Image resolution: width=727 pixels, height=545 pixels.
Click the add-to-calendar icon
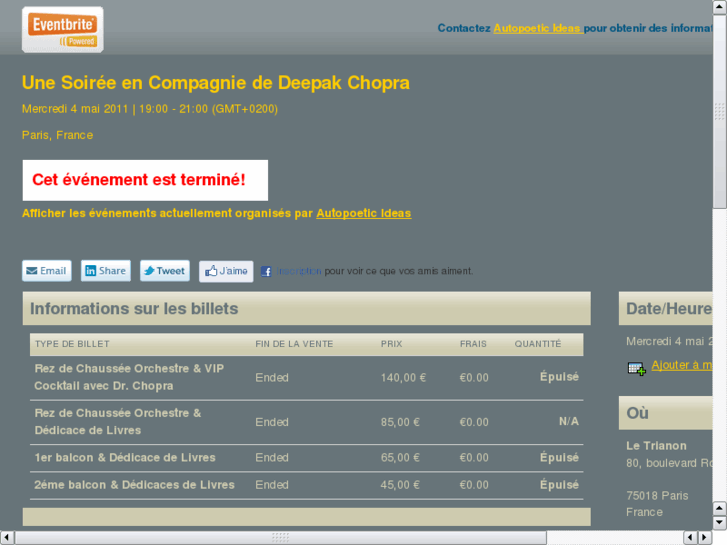(637, 369)
